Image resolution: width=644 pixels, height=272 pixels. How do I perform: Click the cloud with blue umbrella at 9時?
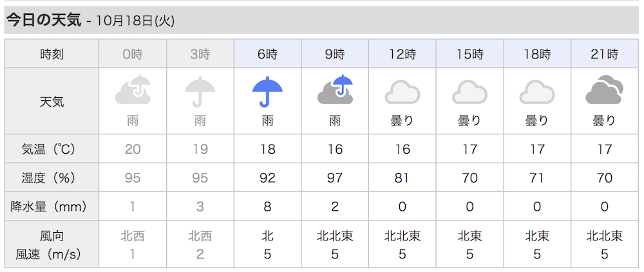click(x=335, y=90)
